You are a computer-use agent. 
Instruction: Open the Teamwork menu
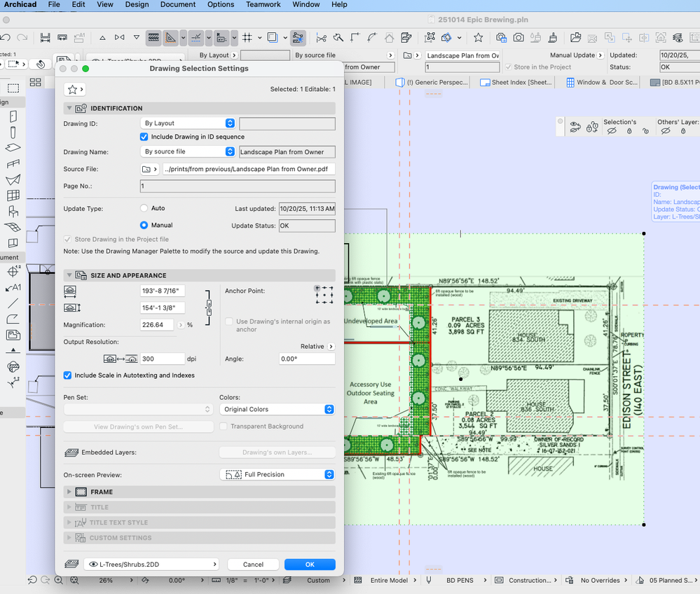(263, 4)
